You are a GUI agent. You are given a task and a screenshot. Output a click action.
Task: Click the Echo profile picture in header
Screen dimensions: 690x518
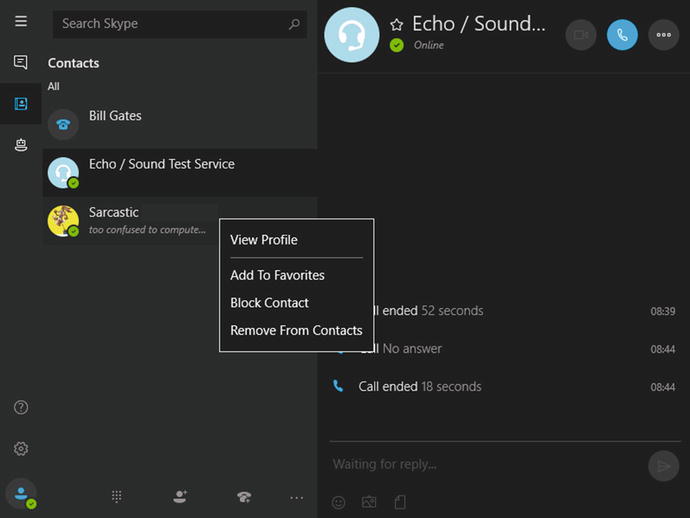click(352, 35)
